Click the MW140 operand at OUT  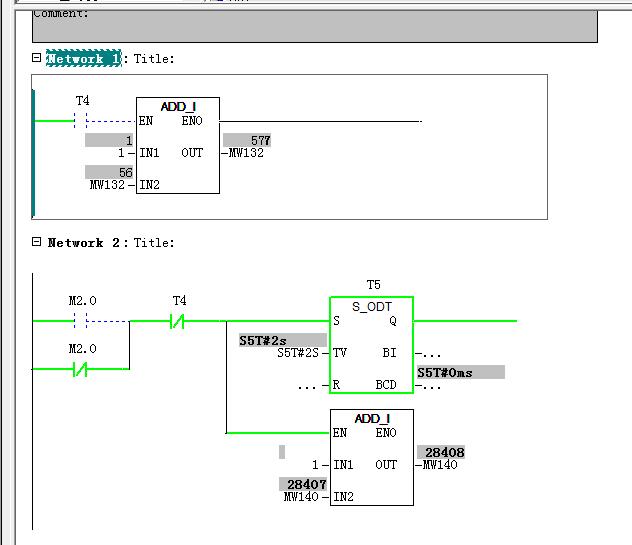[x=440, y=465]
